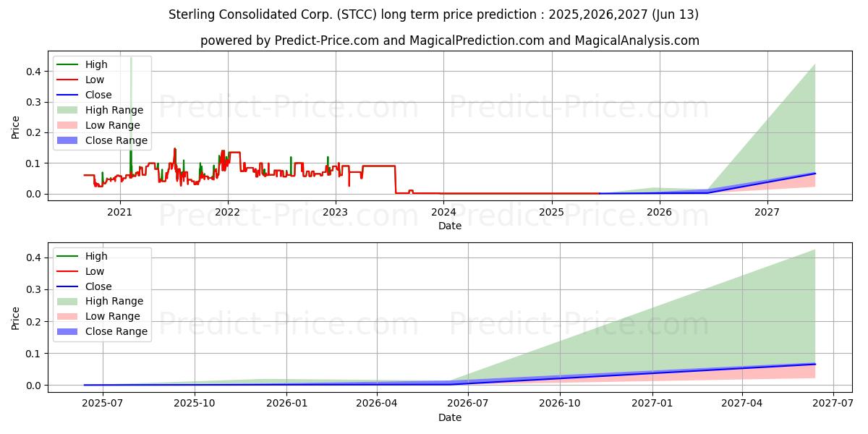Select the Close Range label in bottom legend
868x434 pixels.
click(116, 331)
